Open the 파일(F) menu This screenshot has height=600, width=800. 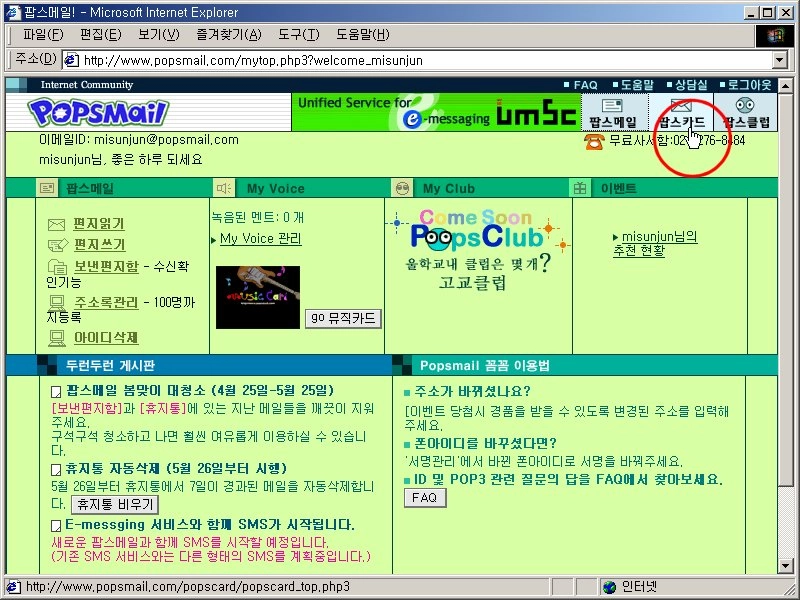[43, 35]
